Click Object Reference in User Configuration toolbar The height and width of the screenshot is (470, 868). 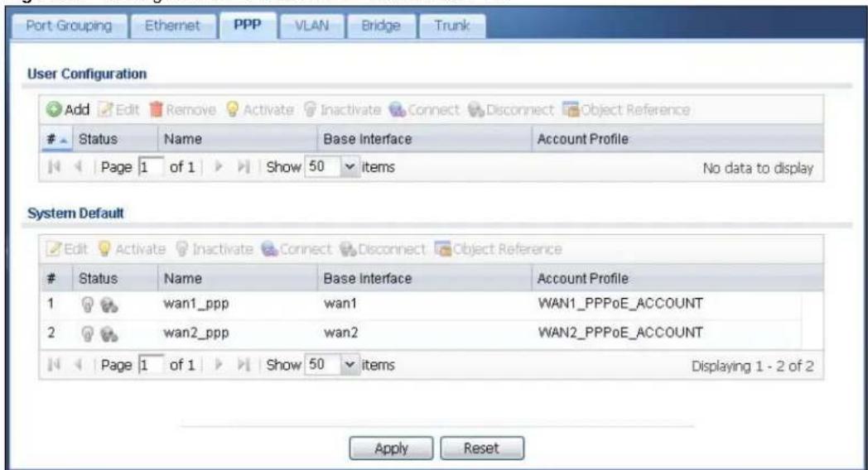point(626,109)
